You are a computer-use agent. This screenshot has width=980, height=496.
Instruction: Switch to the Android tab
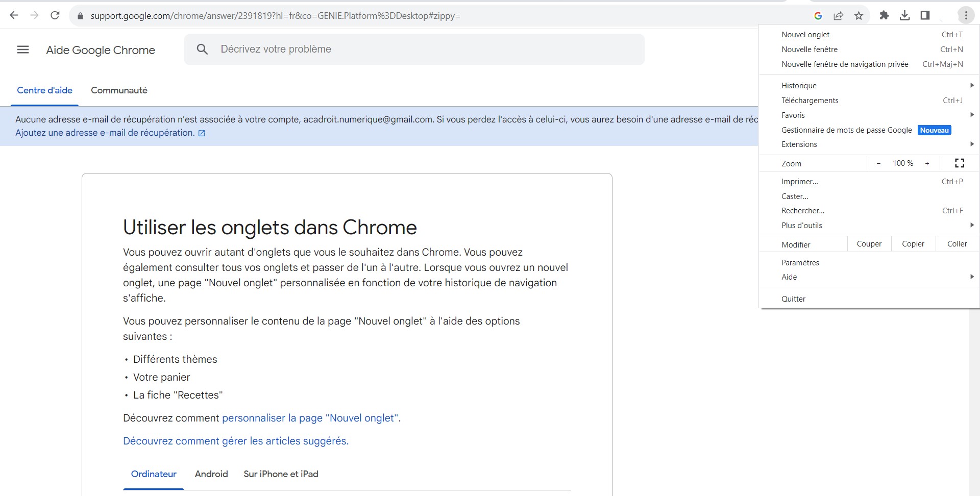tap(211, 474)
